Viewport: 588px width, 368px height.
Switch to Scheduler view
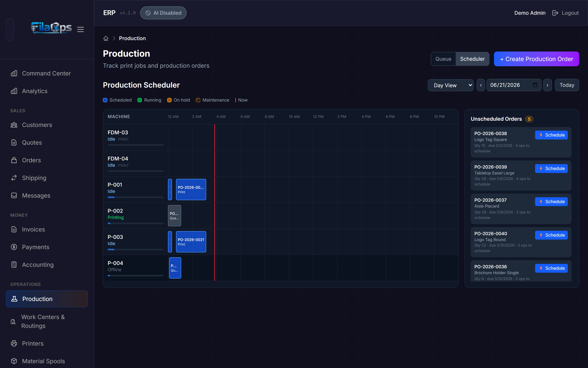click(472, 59)
